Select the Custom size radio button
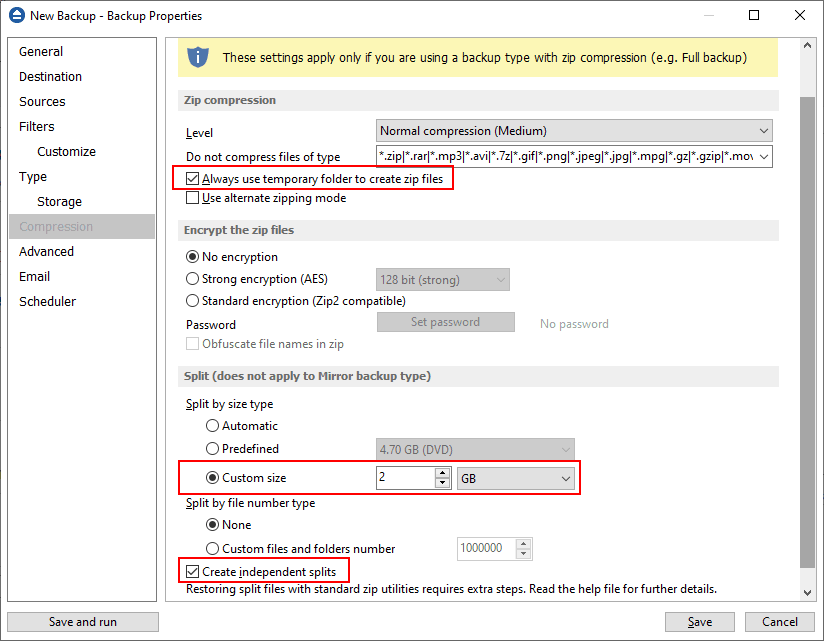 point(212,478)
